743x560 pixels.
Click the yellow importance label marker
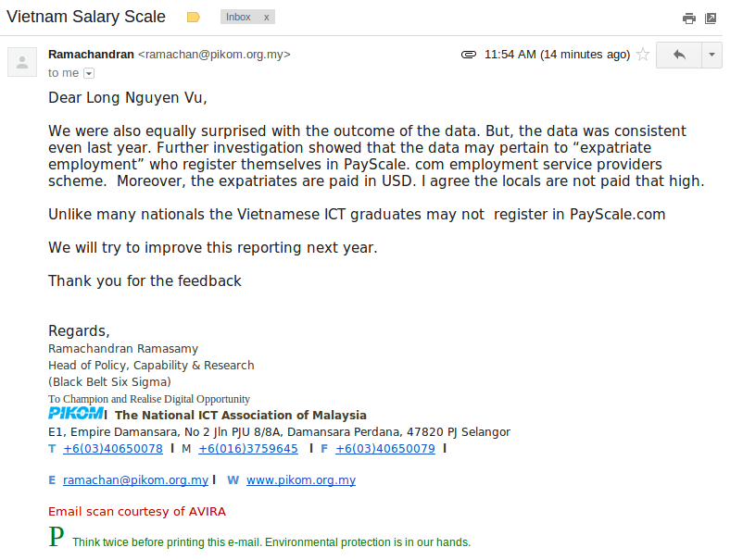193,18
